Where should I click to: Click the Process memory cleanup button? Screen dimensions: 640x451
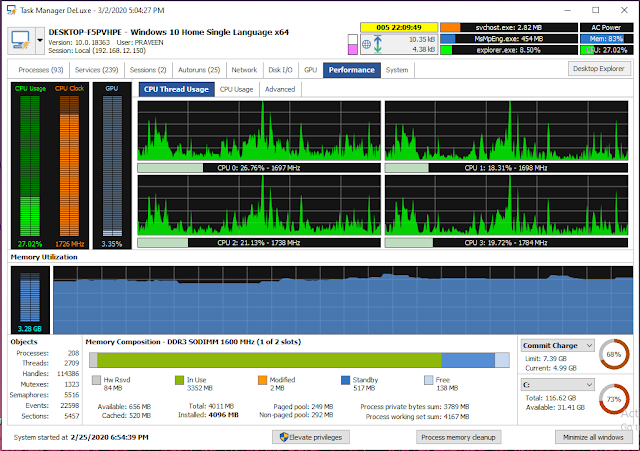(x=458, y=437)
